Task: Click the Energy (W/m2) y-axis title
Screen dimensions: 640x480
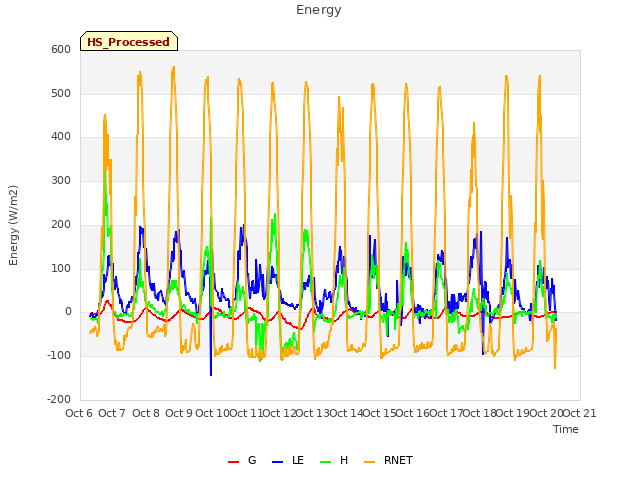Action: [x=13, y=225]
